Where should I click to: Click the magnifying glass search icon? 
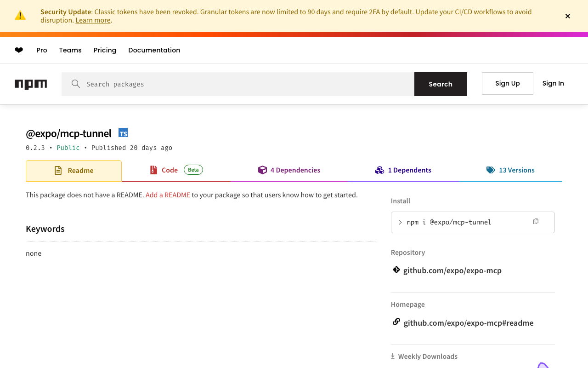(x=76, y=84)
